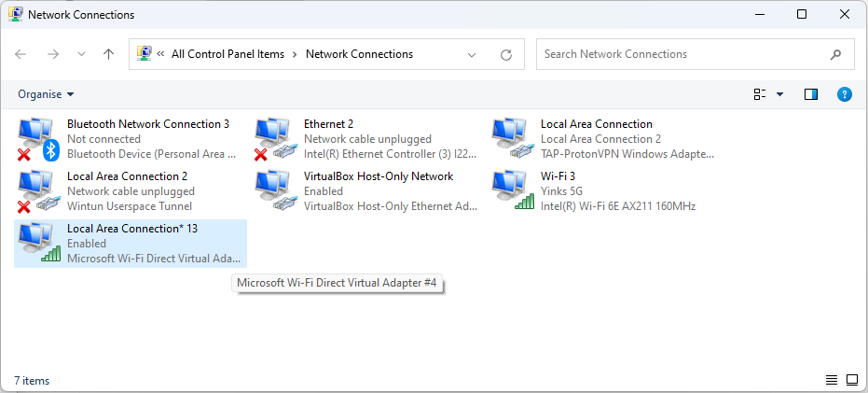Click the change view layout icon
The image size is (868, 393).
[760, 94]
